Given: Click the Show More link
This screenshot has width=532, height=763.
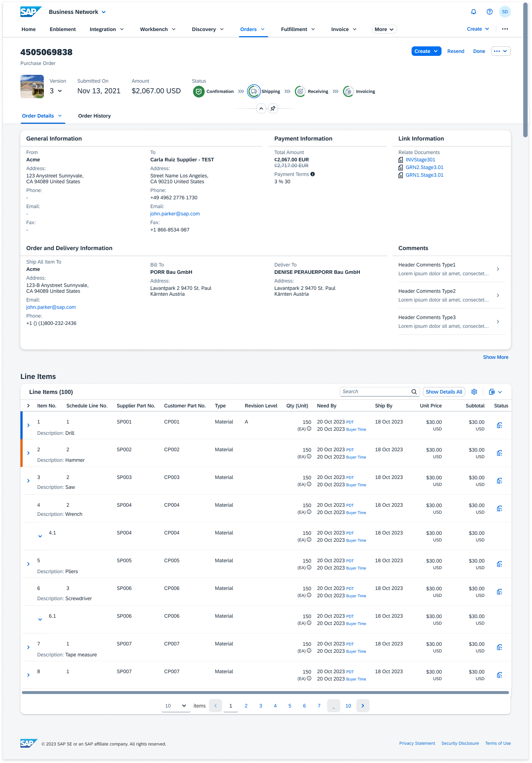Looking at the screenshot, I should tap(496, 357).
